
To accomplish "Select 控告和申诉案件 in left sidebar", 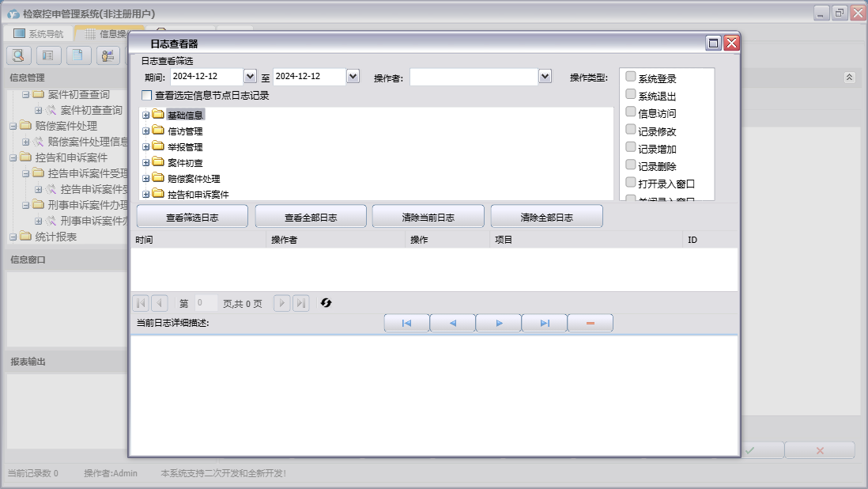I will pos(71,157).
